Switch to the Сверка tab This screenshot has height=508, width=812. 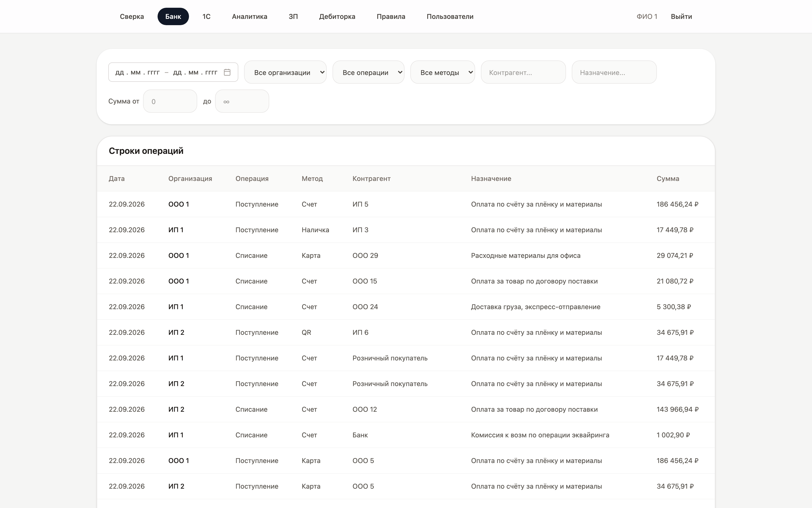coord(132,16)
